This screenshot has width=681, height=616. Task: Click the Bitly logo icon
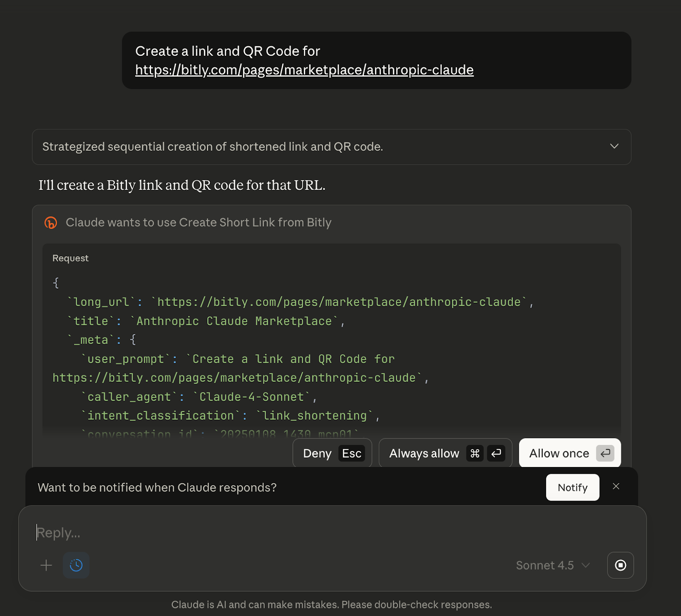51,223
